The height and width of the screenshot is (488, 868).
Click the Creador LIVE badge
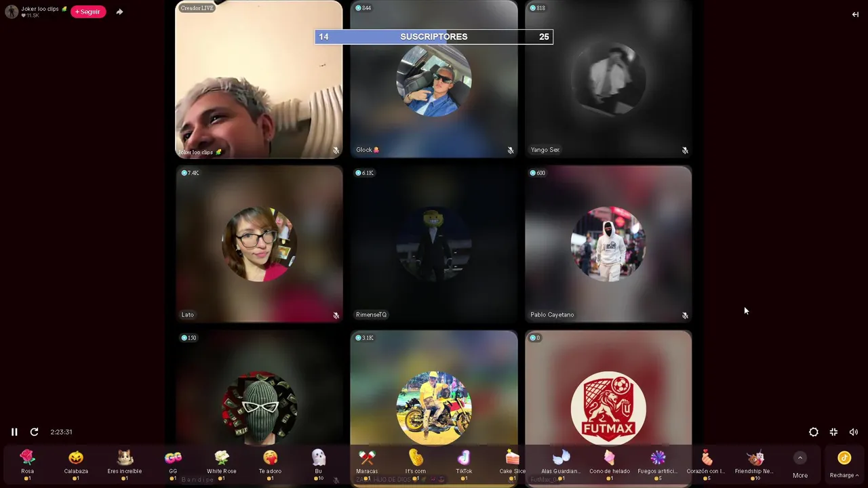(x=197, y=8)
